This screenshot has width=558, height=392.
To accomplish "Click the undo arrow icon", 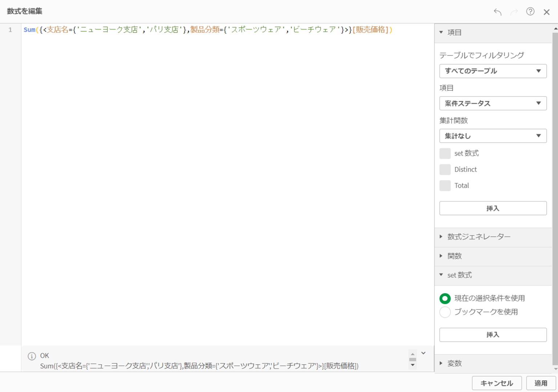I will point(498,12).
